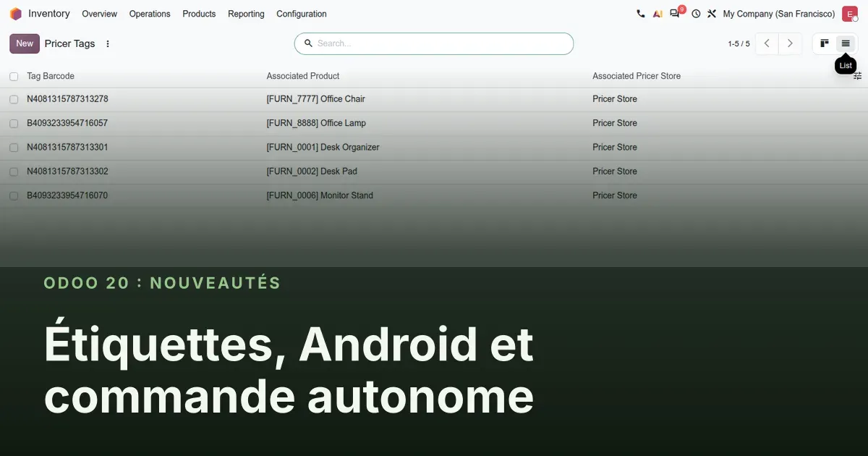Click Pricer Store in Monitor Stand row
Image resolution: width=868 pixels, height=456 pixels.
pos(615,195)
